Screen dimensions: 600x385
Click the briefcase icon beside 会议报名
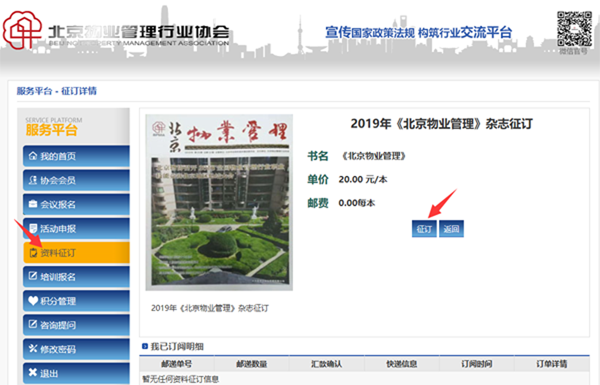point(33,204)
